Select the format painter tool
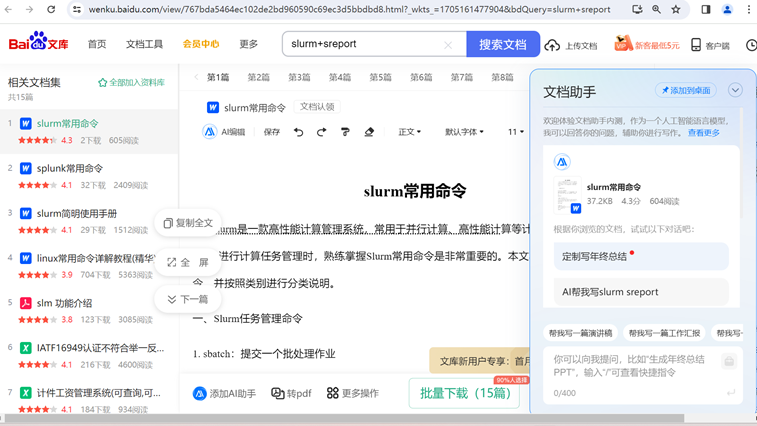This screenshot has width=757, height=426. coord(345,132)
